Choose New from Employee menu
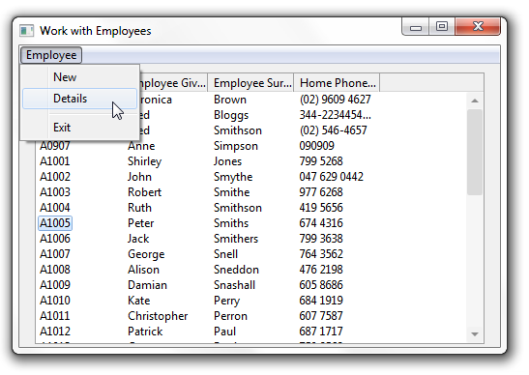The image size is (529, 375). point(80,77)
